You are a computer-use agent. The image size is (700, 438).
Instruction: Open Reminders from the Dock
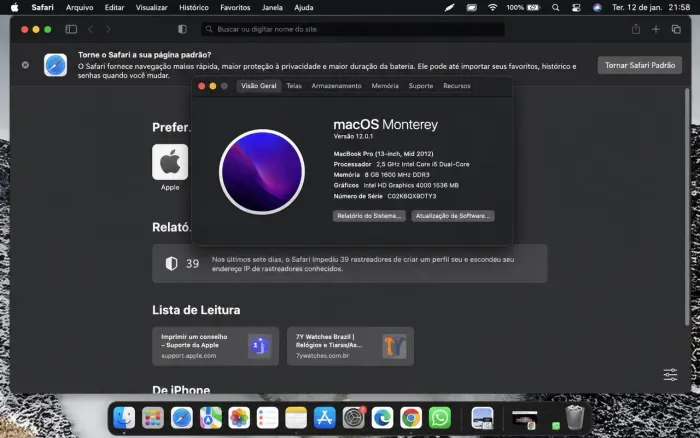coord(267,418)
